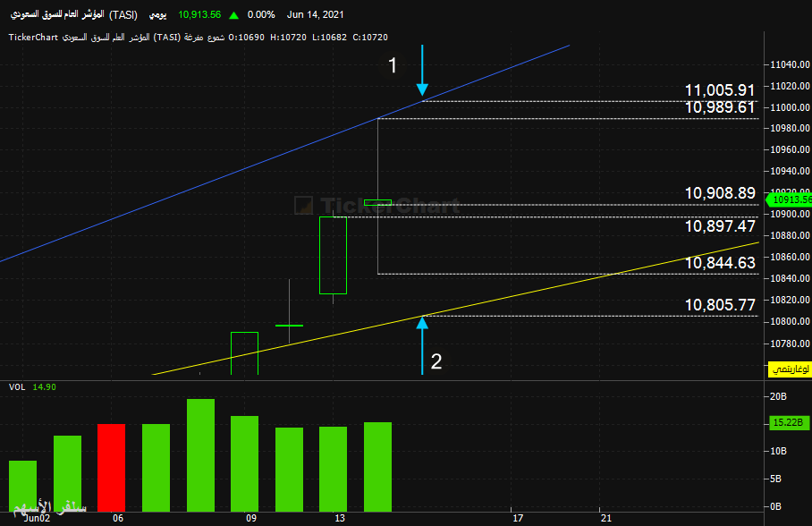Click the cyan down arrow labeled 1
Viewport: 812px width, 526px height.
pos(422,71)
